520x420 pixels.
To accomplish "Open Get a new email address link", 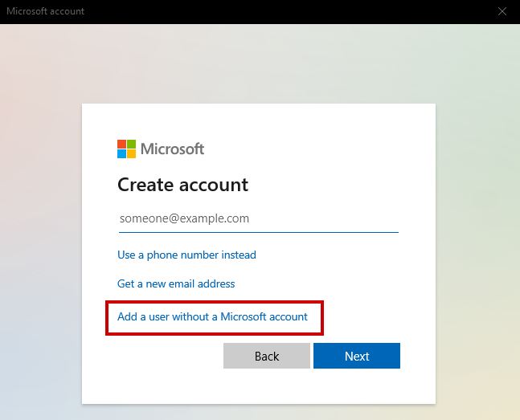I will 176,283.
